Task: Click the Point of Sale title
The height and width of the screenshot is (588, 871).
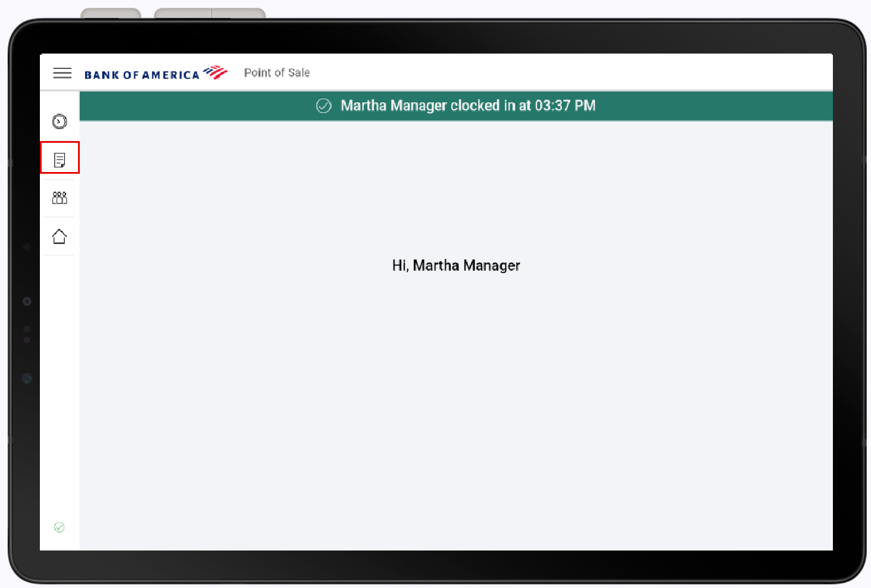Action: (x=277, y=73)
